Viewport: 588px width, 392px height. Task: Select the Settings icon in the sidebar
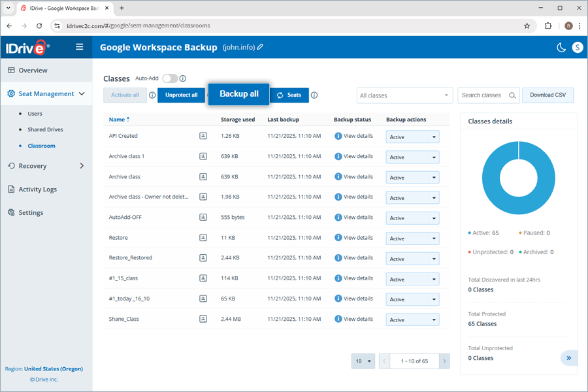click(x=10, y=212)
